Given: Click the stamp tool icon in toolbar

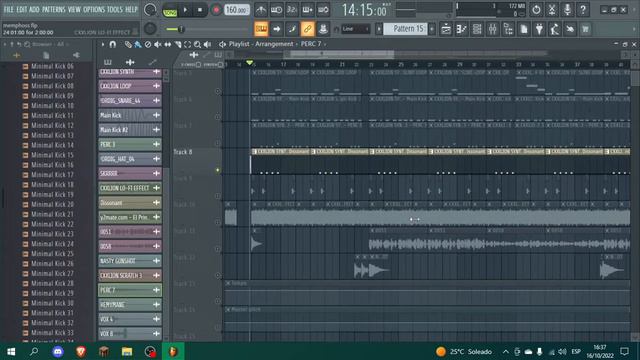Looking at the screenshot, I should [x=323, y=29].
